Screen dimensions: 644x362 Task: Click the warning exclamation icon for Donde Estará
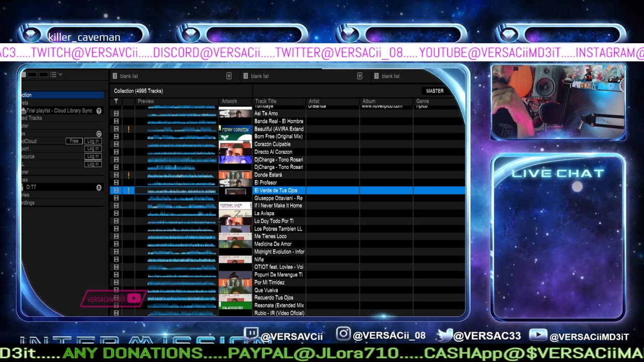(x=129, y=175)
